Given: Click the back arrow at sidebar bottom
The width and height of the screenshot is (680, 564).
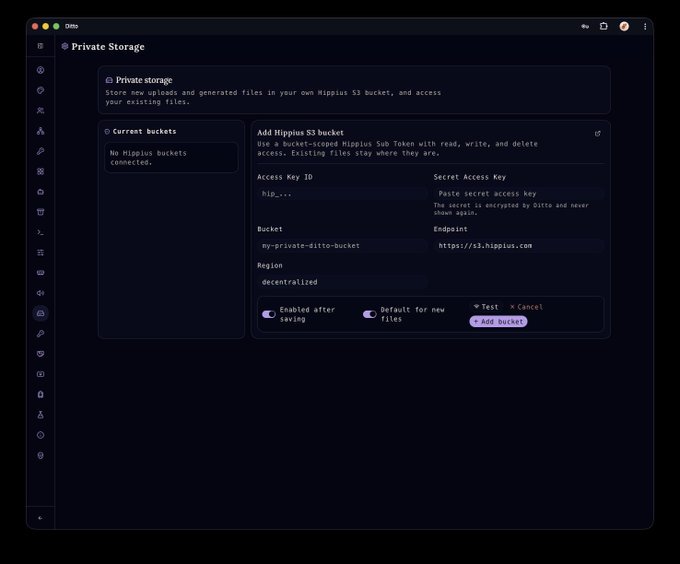Looking at the screenshot, I should point(40,518).
